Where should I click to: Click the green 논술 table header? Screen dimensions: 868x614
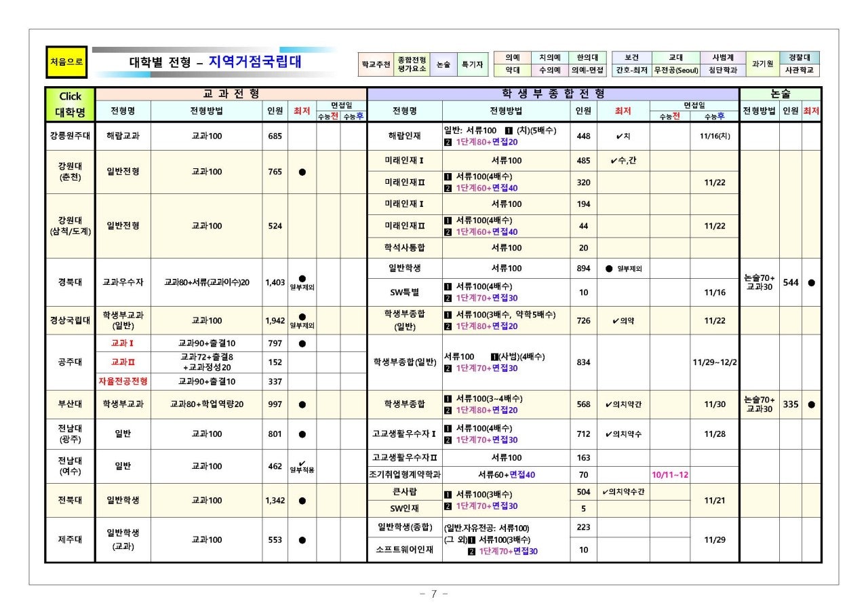click(x=781, y=94)
